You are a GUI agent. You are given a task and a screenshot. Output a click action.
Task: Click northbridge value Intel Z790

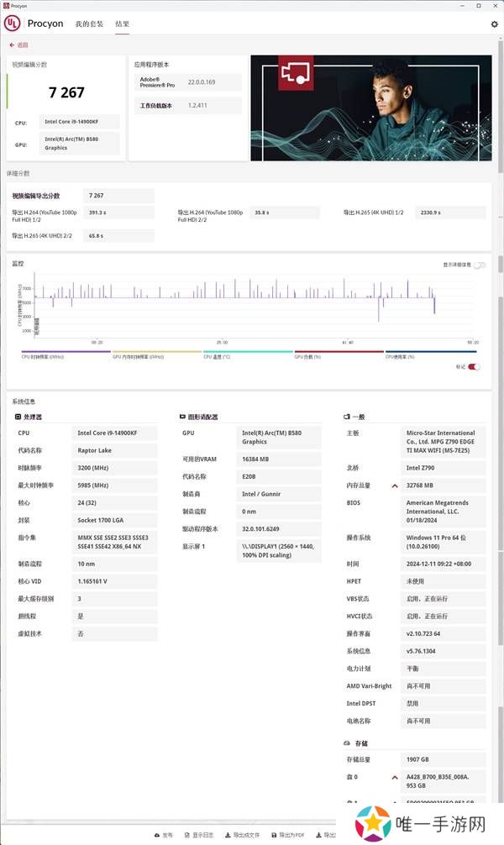tap(443, 469)
